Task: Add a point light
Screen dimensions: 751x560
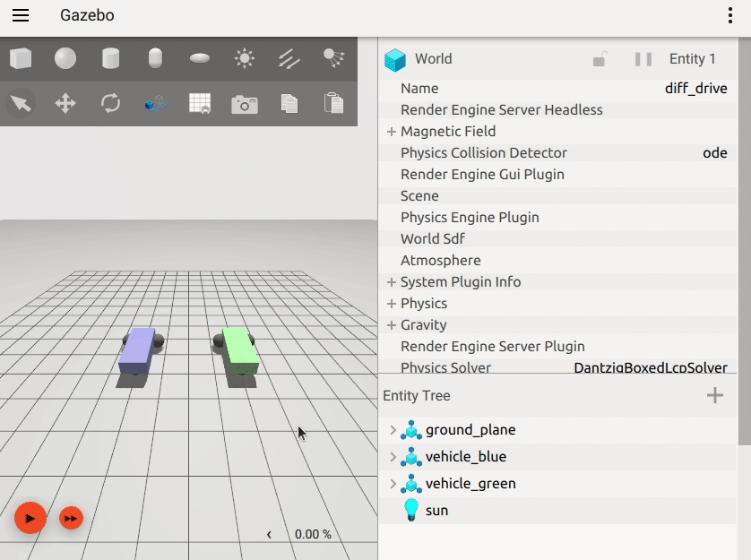Action: click(x=245, y=58)
